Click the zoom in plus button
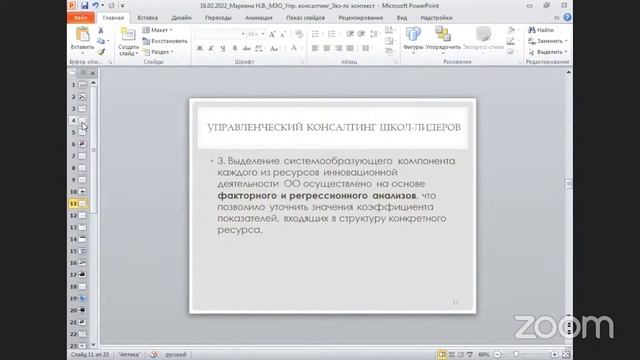 554,355
